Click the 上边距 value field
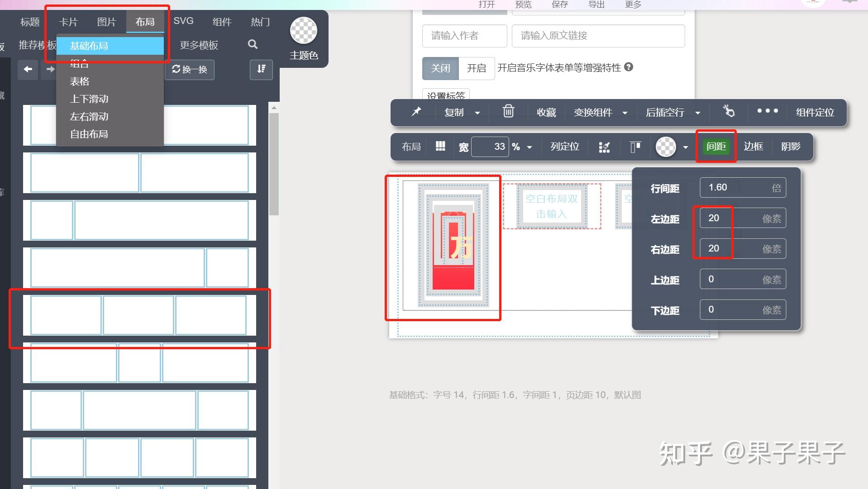Screen dimensions: 868x489 click(743, 279)
